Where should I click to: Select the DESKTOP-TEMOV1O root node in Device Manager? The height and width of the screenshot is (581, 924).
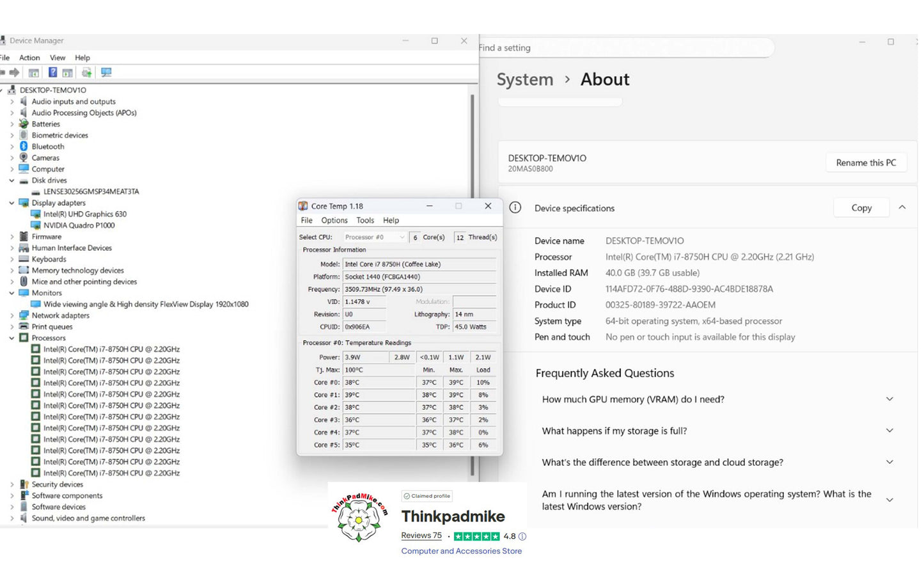click(53, 90)
